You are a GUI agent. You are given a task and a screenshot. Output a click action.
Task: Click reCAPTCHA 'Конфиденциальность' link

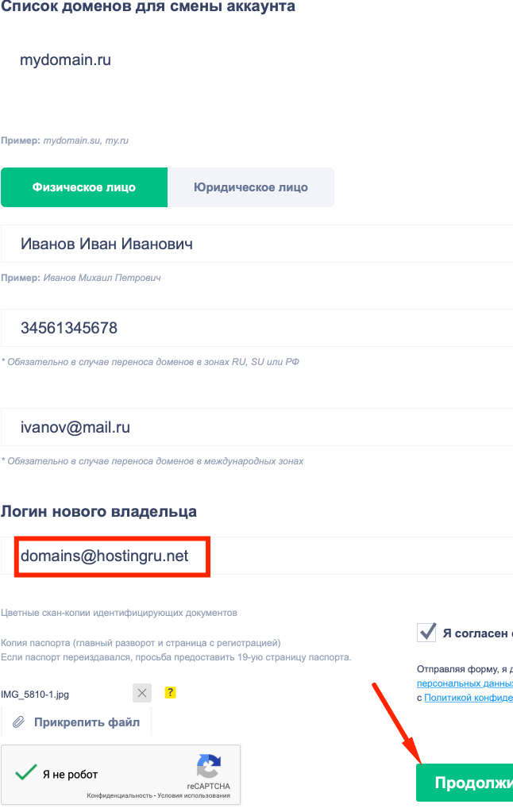pyautogui.click(x=119, y=795)
